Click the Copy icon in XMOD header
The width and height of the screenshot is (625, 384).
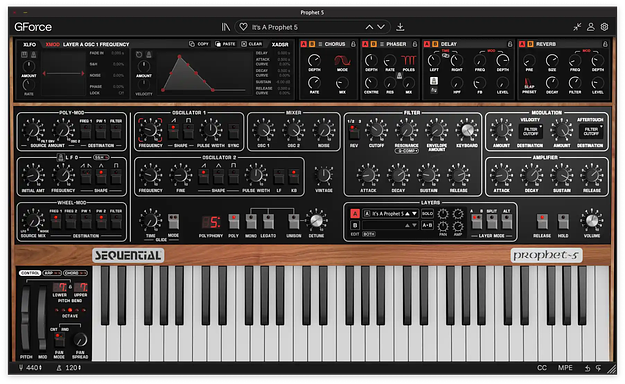click(192, 44)
